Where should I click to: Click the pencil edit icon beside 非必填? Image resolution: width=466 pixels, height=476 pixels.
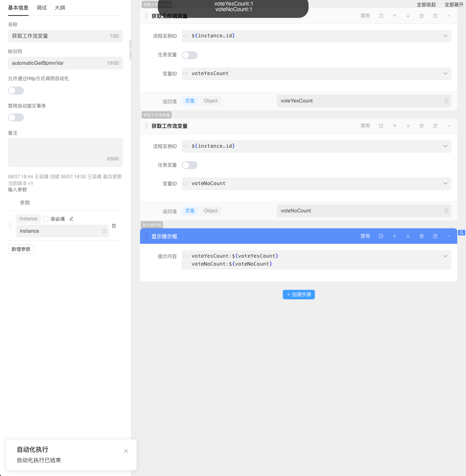coord(71,219)
